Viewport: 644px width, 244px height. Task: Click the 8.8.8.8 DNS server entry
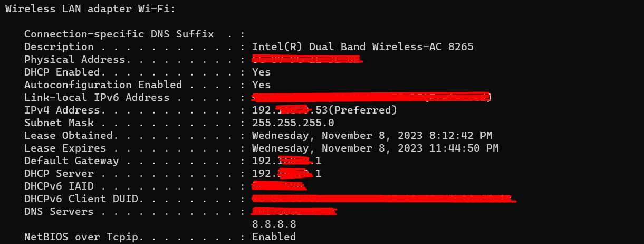[274, 224]
